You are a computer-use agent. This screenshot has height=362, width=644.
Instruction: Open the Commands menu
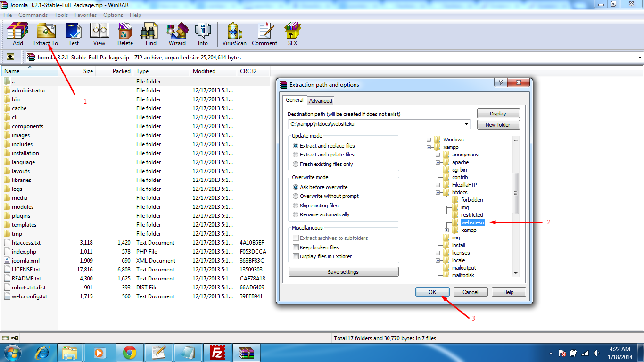pos(33,15)
